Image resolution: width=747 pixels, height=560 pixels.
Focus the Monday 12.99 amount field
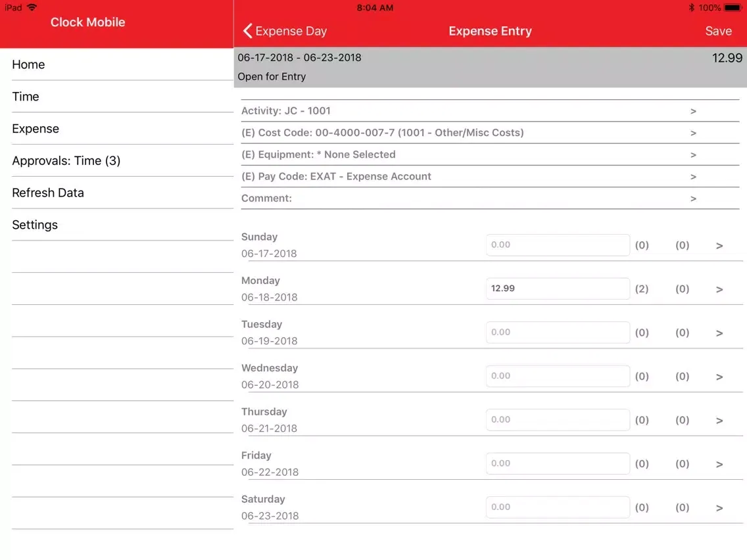(558, 289)
